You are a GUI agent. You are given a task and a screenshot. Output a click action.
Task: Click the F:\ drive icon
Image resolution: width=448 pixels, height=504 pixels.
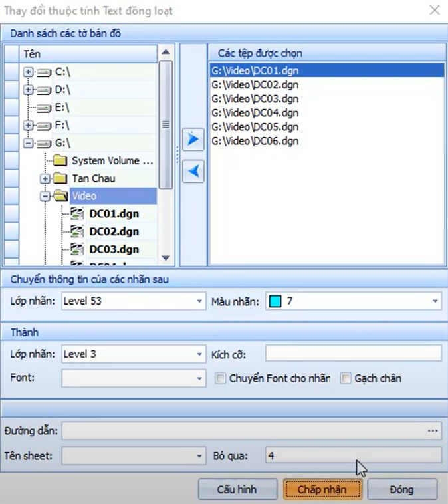point(44,126)
